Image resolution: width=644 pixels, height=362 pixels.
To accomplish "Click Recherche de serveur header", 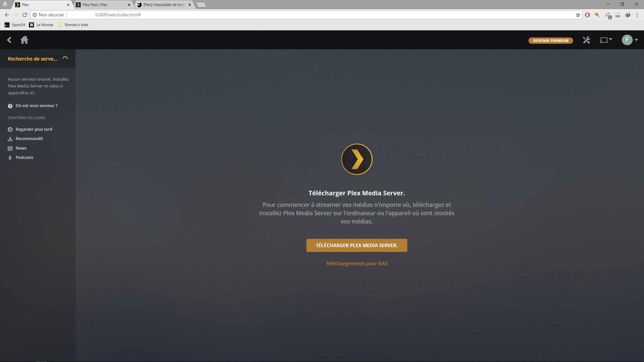I will pos(33,59).
